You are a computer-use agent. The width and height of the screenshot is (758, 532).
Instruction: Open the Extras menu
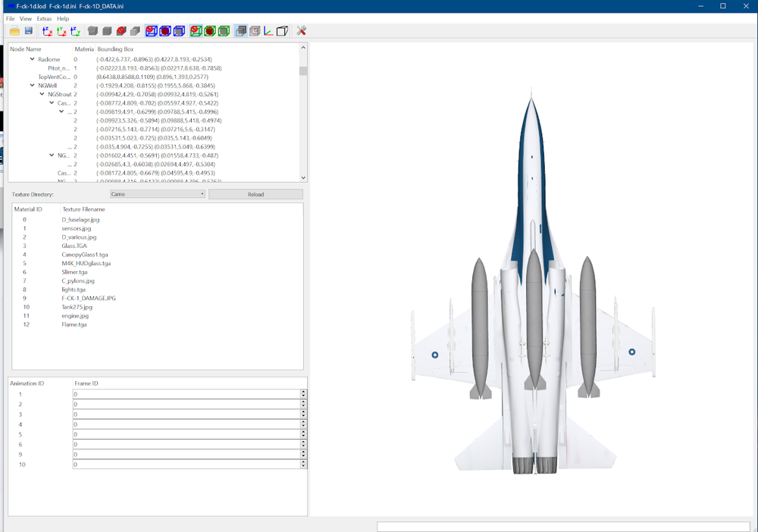click(44, 18)
